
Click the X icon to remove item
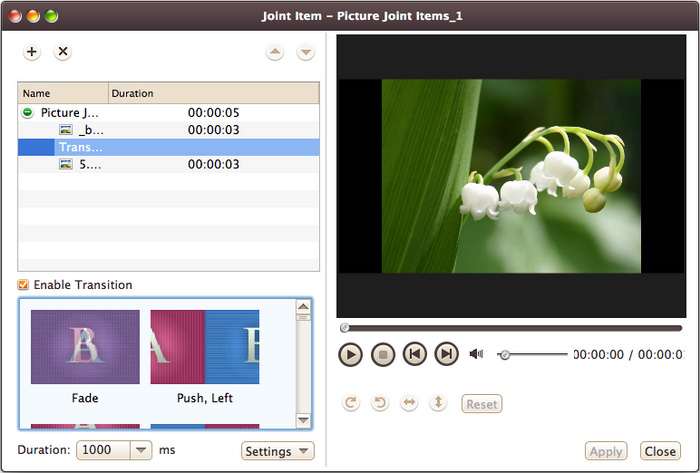(62, 51)
